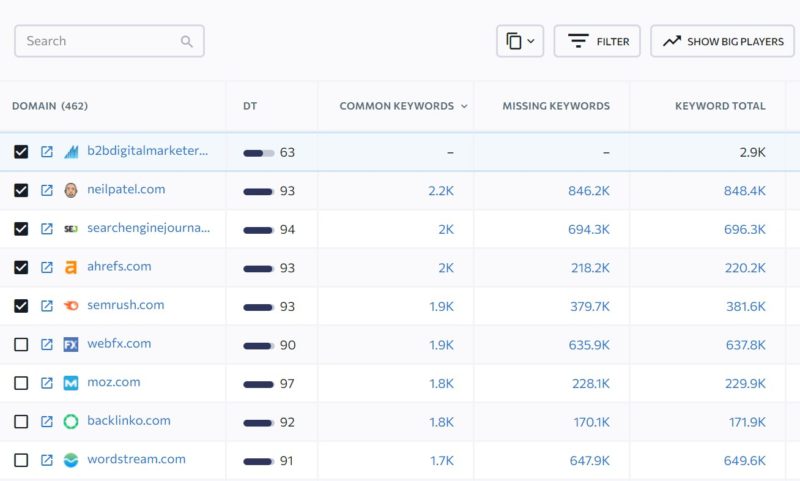Click the neilpatel.com favicon
The image size is (800, 481).
tap(71, 190)
